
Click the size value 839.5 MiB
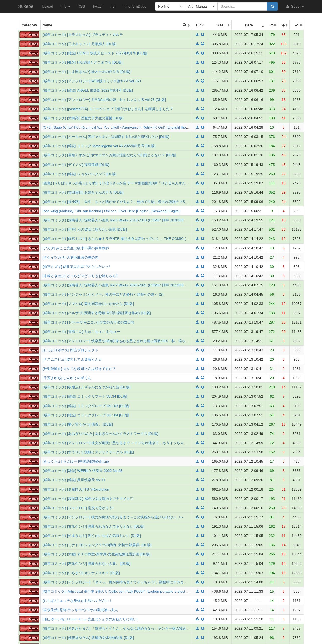tap(220, 53)
